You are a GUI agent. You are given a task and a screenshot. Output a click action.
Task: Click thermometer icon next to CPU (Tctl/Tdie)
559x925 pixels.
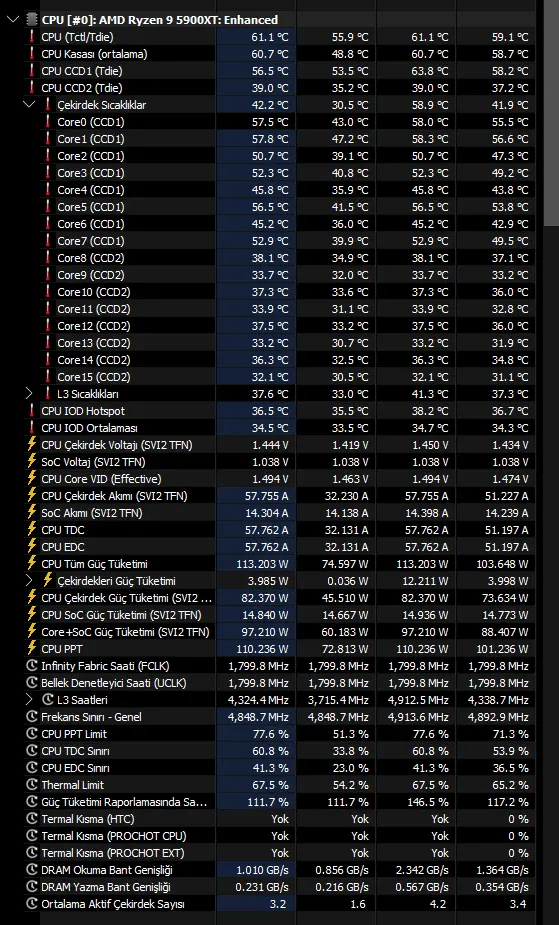pyautogui.click(x=32, y=37)
